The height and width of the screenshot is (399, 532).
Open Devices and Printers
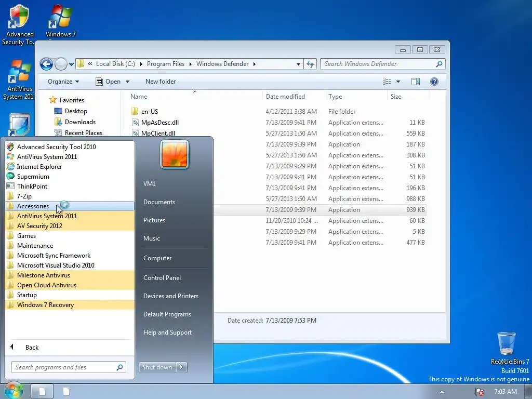pyautogui.click(x=170, y=296)
